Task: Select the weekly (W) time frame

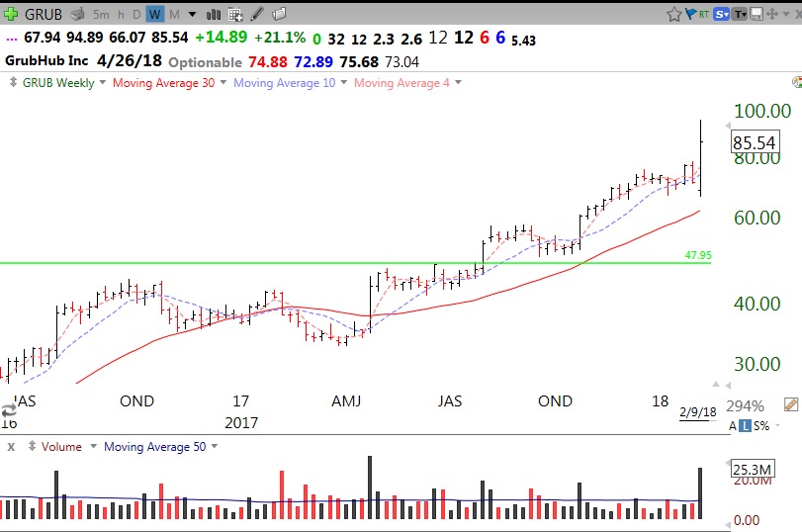Action: (154, 14)
